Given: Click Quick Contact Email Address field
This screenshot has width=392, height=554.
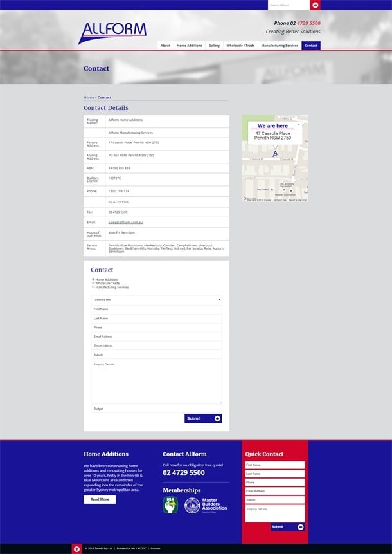Looking at the screenshot, I should [x=275, y=491].
